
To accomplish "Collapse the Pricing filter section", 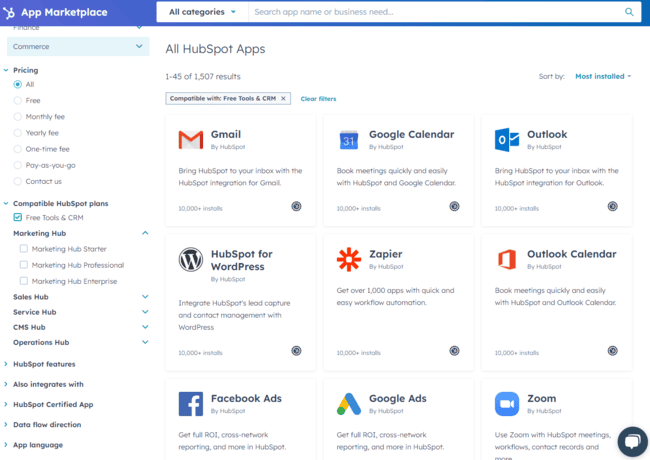I will point(6,70).
